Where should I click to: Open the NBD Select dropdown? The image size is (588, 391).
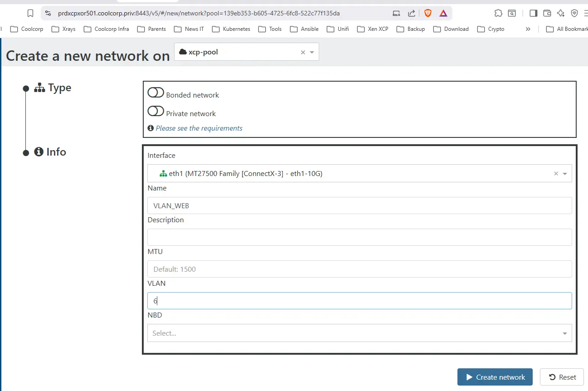[360, 332]
